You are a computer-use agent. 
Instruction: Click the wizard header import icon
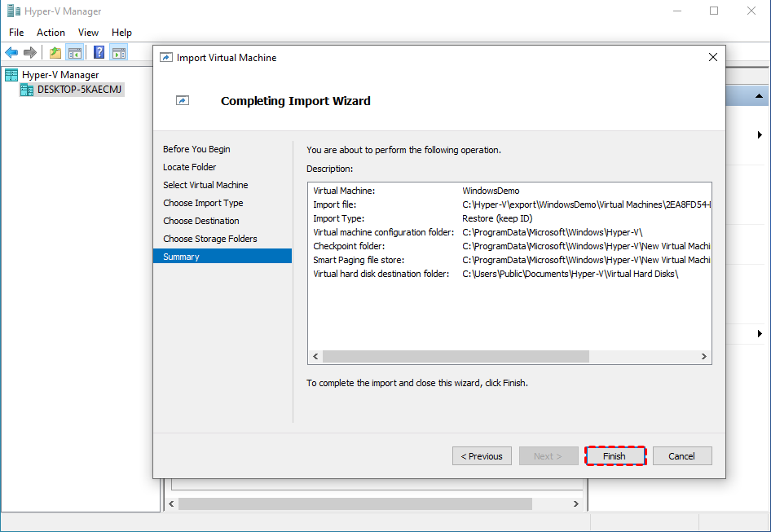(183, 100)
